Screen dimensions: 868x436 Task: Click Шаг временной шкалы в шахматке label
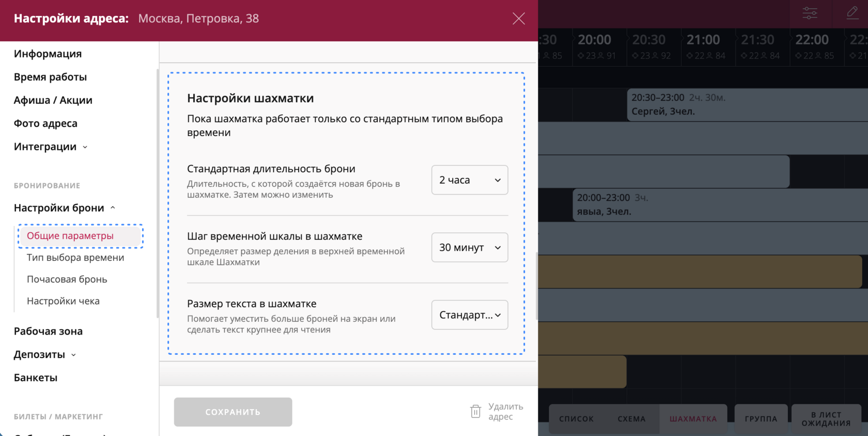pyautogui.click(x=275, y=236)
